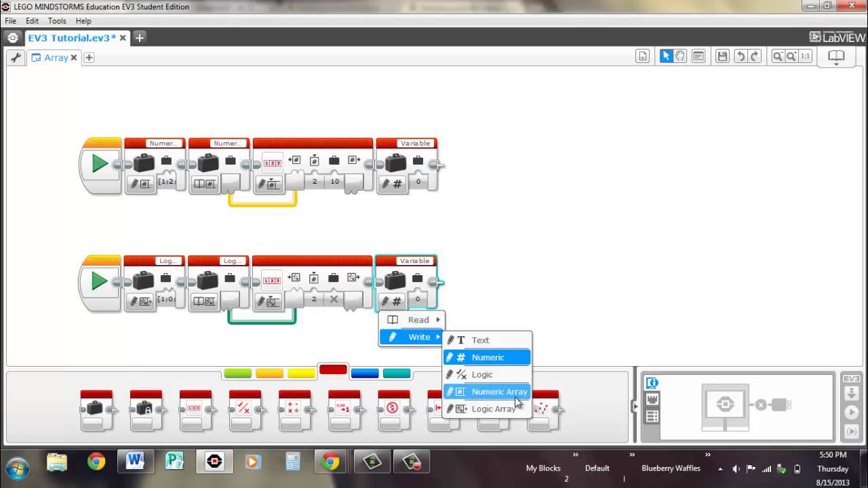Reset zoom to 1:1
The width and height of the screenshot is (868, 488).
coord(805,56)
